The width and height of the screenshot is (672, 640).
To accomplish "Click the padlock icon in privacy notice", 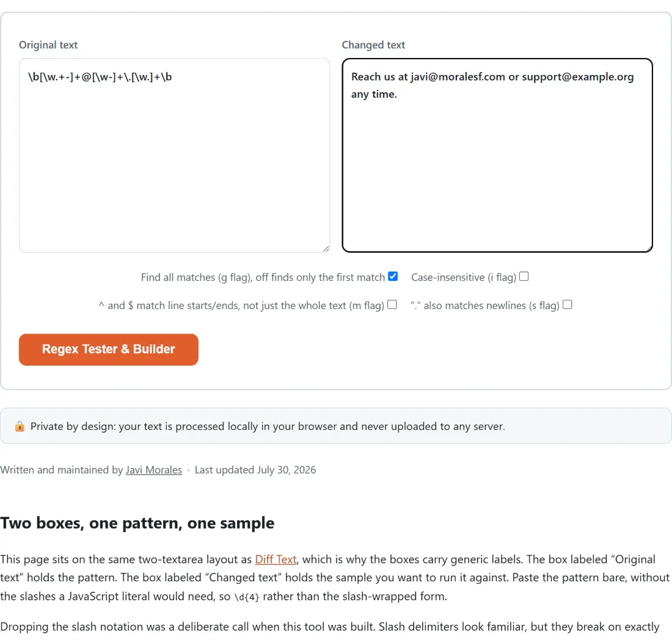I will [20, 427].
